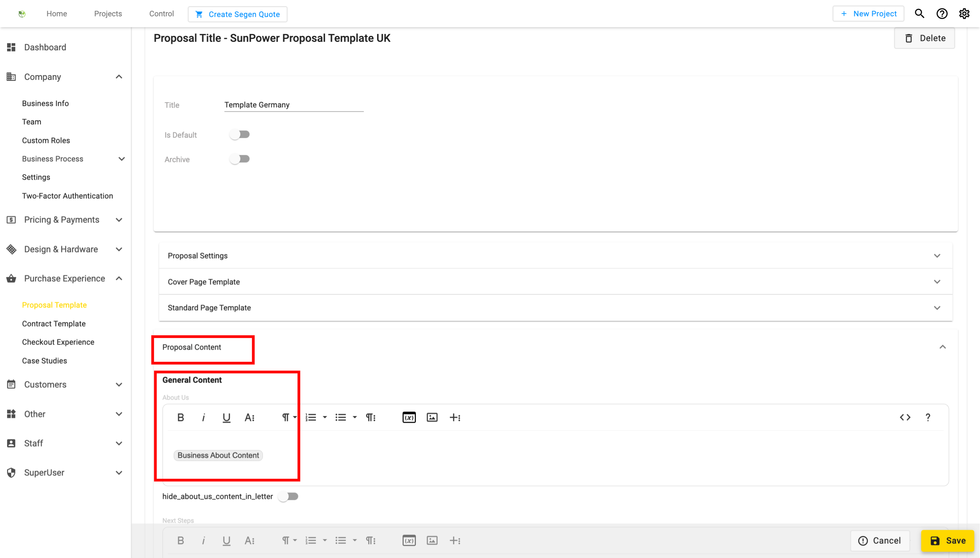980x558 pixels.
Task: Expand Cover Page Template panel
Action: tap(555, 282)
